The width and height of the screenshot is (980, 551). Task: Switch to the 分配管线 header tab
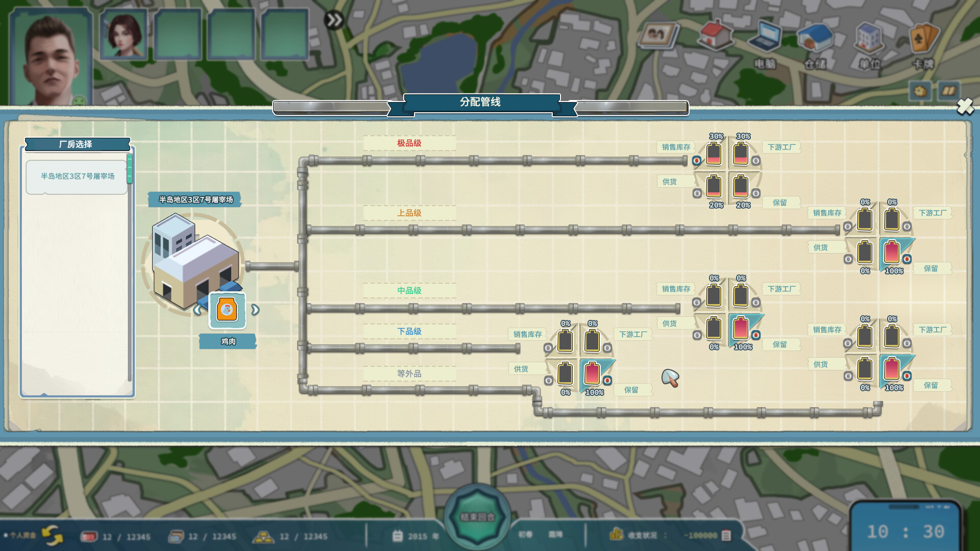click(480, 102)
